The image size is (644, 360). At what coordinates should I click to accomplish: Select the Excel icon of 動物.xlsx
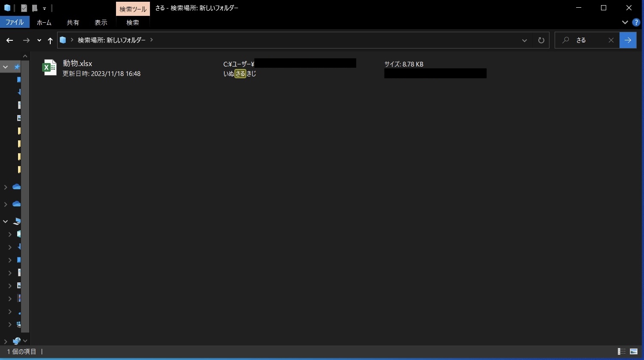49,68
